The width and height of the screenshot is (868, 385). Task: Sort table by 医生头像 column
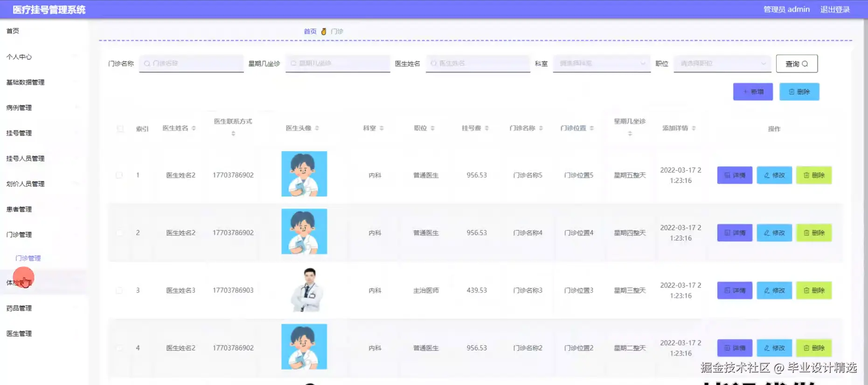click(x=317, y=128)
